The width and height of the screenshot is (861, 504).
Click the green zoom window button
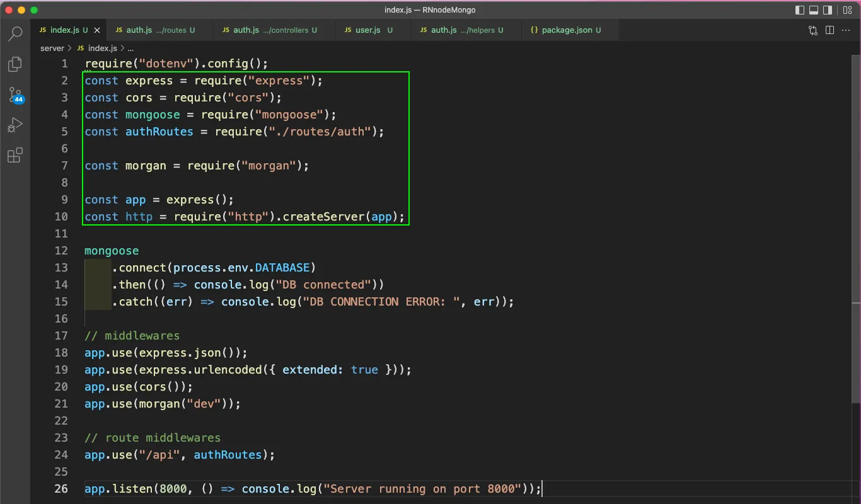(x=34, y=10)
